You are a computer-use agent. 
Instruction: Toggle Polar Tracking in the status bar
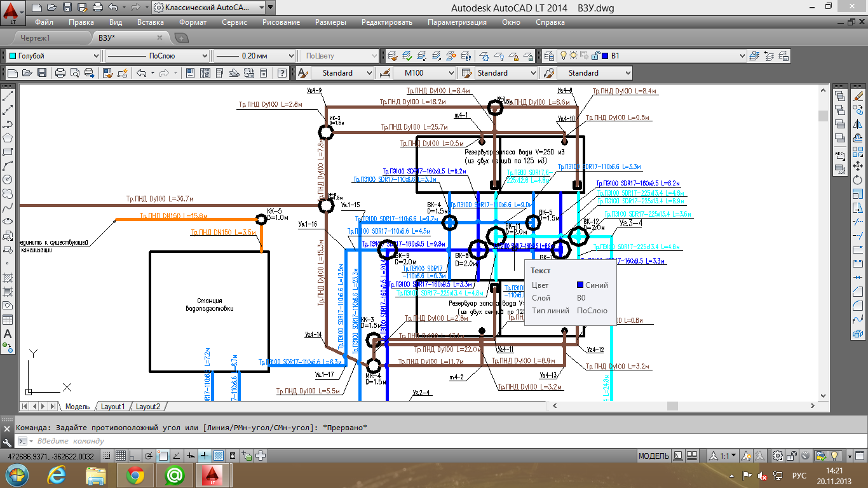148,456
